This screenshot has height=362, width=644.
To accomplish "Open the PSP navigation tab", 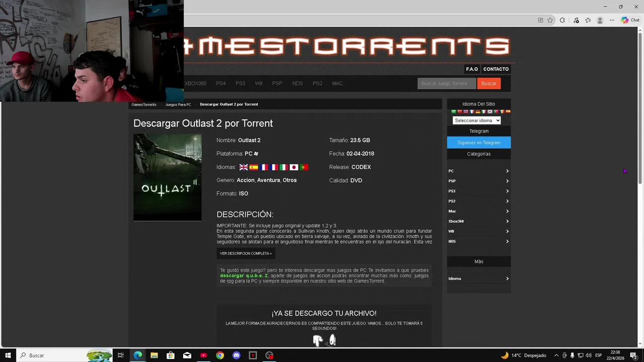I will point(277,83).
